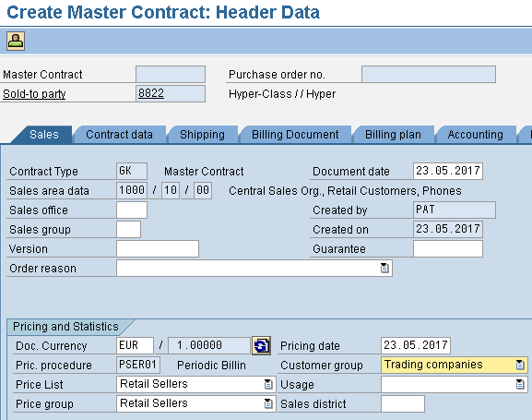Focus the Sales district field
Image resolution: width=532 pixels, height=420 pixels.
click(x=403, y=403)
